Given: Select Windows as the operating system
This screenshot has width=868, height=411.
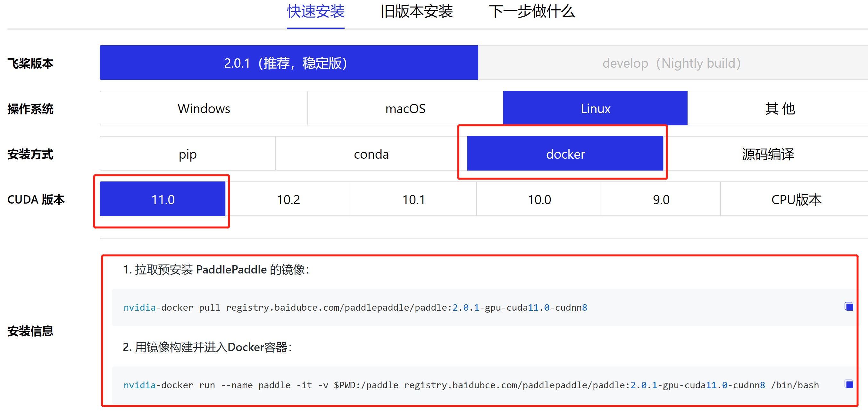Looking at the screenshot, I should point(204,108).
